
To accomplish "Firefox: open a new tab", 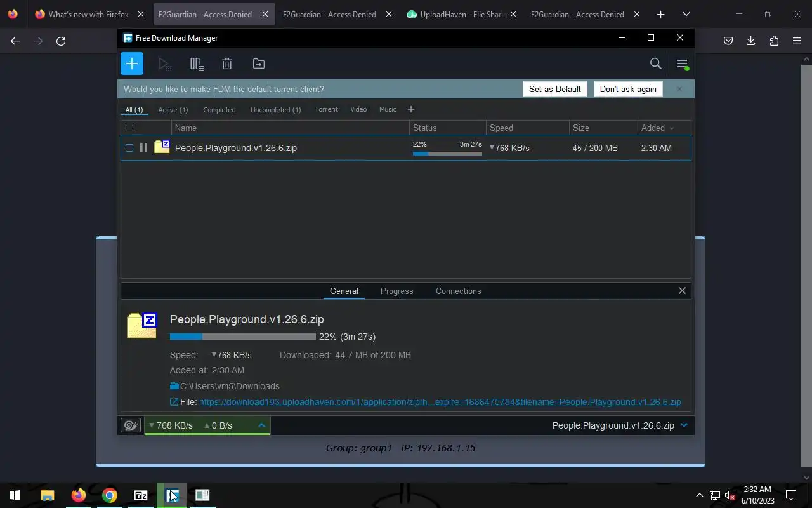I will (x=660, y=14).
